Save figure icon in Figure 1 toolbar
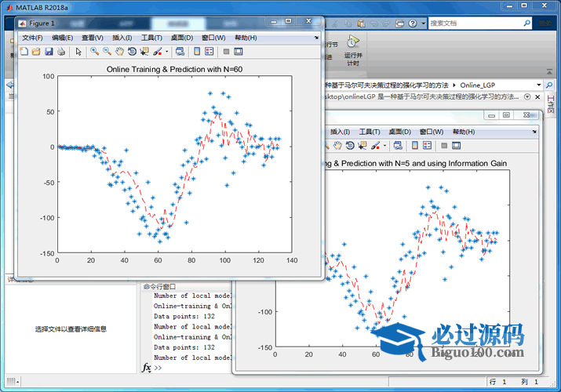 tap(49, 52)
